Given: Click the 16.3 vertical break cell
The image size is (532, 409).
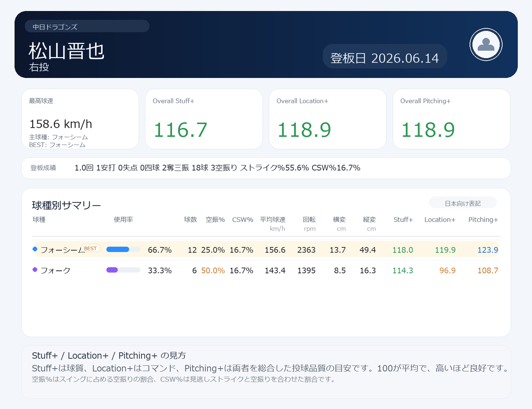Looking at the screenshot, I should pyautogui.click(x=368, y=270).
